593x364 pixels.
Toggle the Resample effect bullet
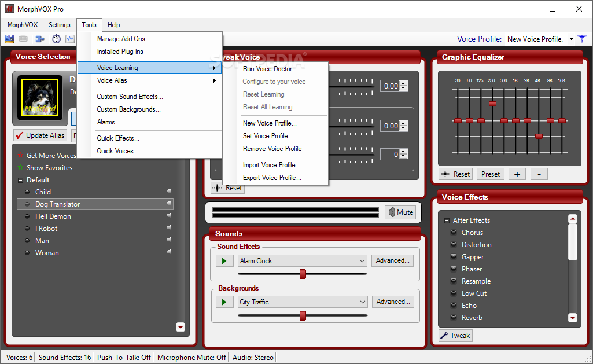(454, 281)
